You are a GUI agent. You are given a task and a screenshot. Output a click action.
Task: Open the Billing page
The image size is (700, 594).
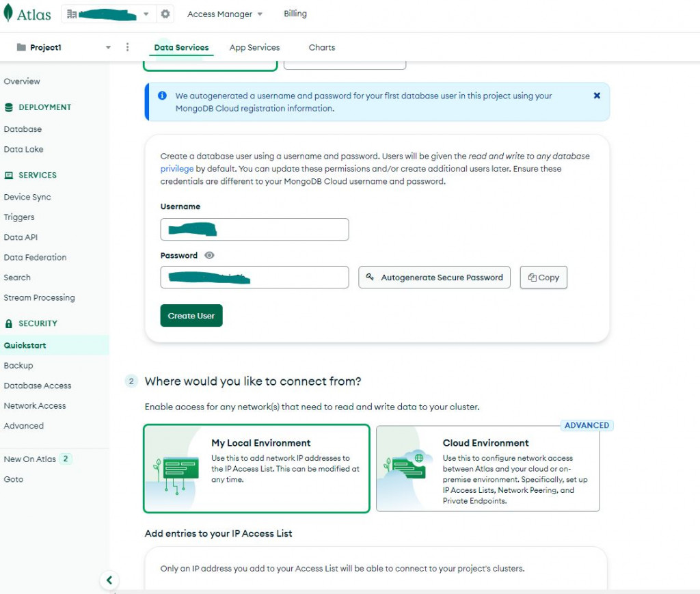coord(295,14)
